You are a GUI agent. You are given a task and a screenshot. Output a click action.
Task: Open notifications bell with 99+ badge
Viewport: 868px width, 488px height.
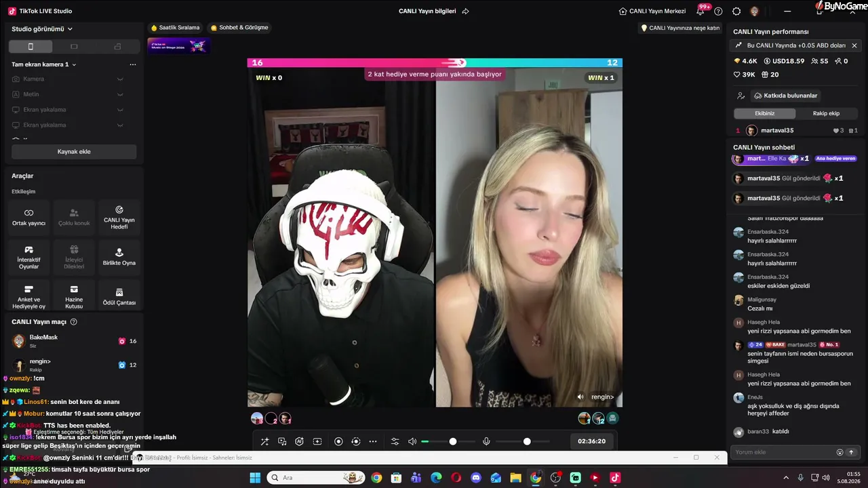click(x=701, y=11)
